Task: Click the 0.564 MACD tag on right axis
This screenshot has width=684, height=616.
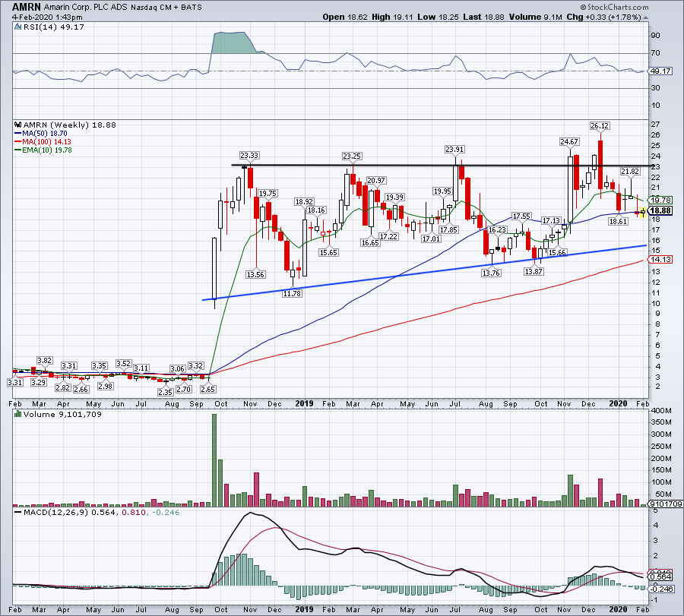Action: pos(660,577)
